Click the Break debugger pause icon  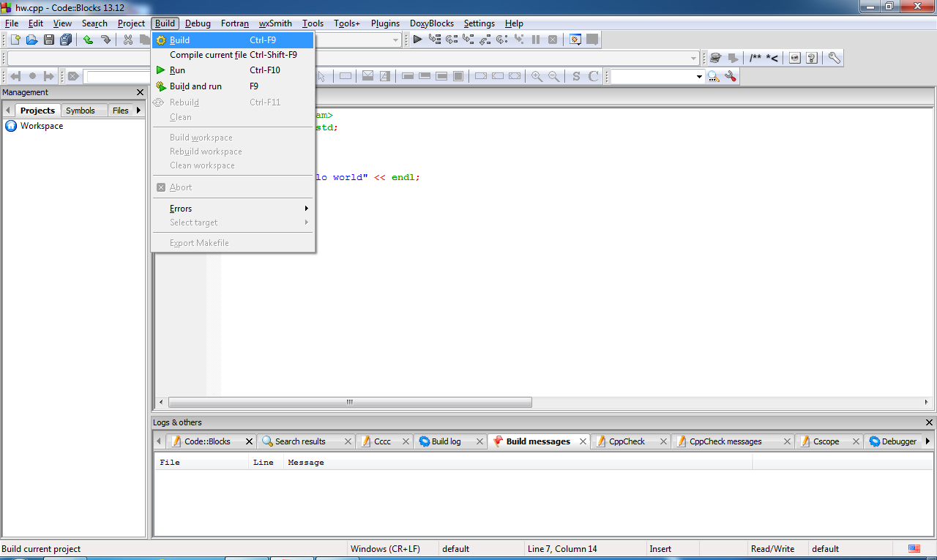pos(536,40)
